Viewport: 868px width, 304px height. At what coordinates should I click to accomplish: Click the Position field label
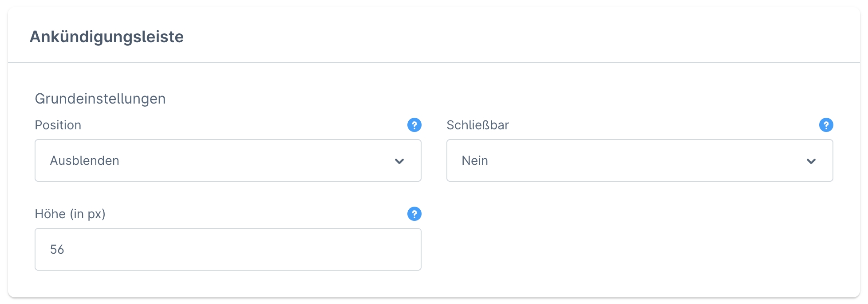click(58, 125)
